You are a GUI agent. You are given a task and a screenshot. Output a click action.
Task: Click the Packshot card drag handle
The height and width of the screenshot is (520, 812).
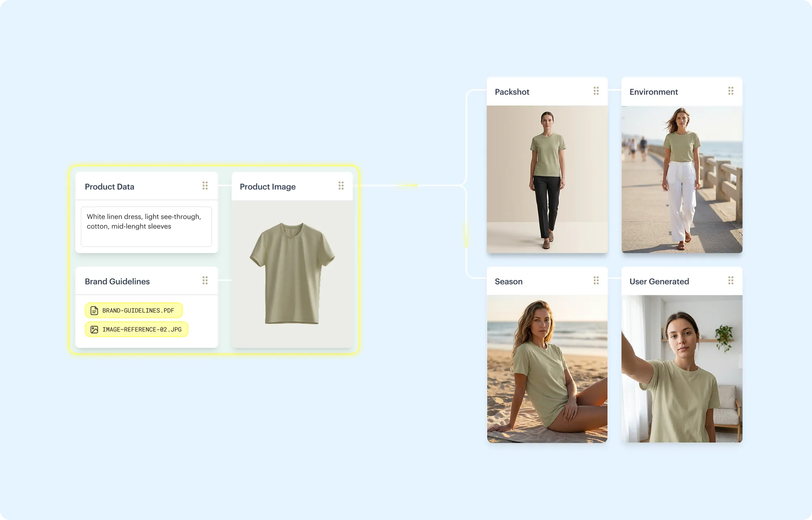[596, 91]
